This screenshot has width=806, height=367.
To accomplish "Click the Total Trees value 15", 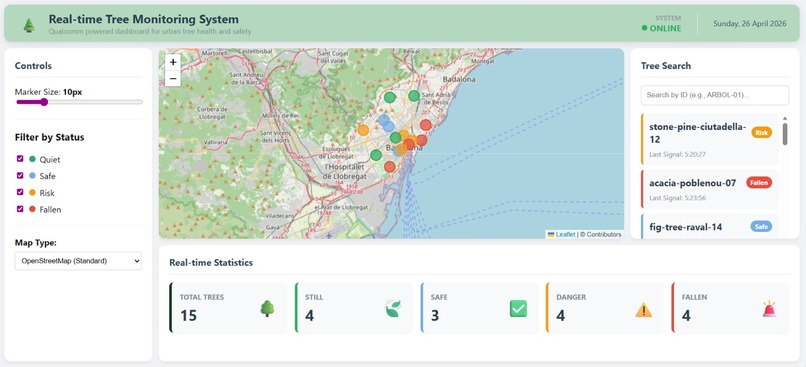I will (189, 315).
